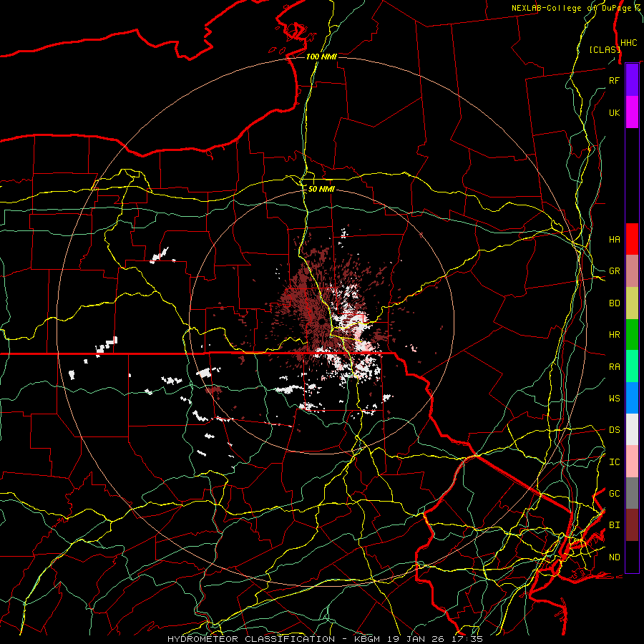Pick the brown BI legend swatch
Viewport: 644px width, 644px height.
pos(632,525)
